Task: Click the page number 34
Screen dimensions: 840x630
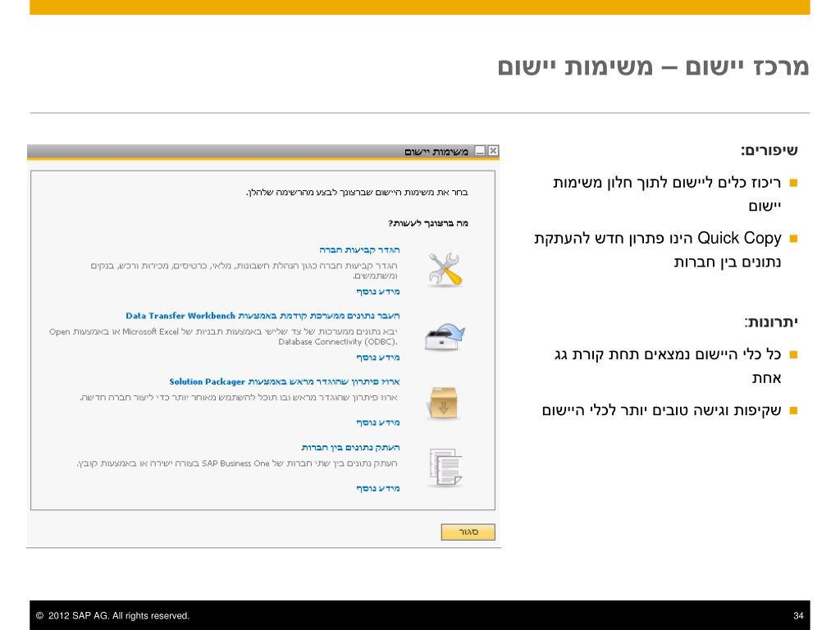Action: (798, 616)
